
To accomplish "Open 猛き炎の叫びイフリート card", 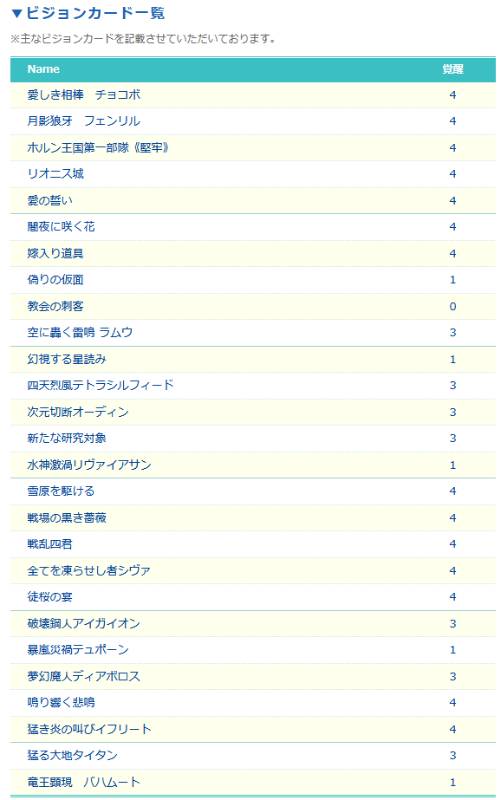I will click(89, 729).
